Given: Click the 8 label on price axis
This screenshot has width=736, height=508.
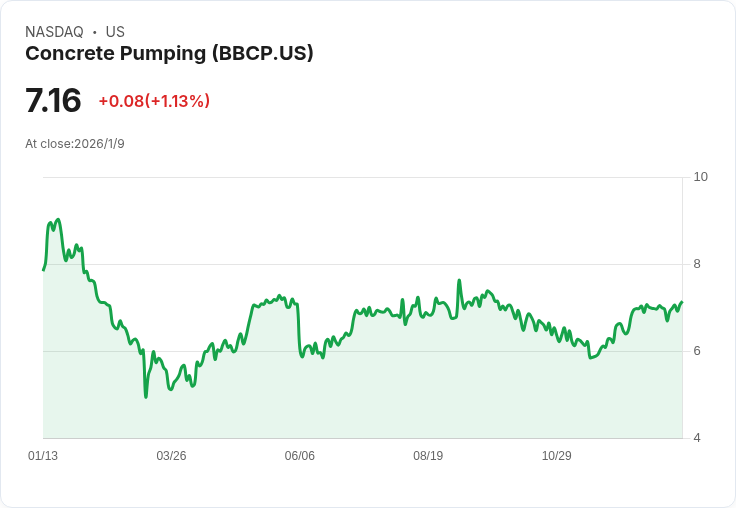Looking at the screenshot, I should tap(697, 264).
